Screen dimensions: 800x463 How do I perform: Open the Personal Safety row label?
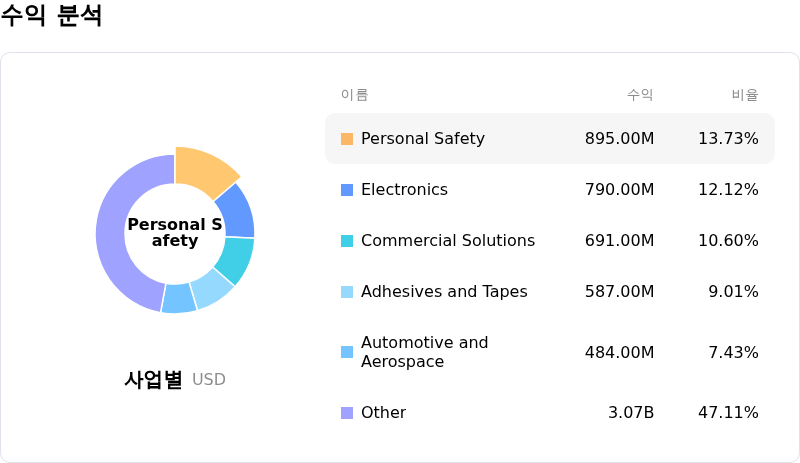coord(422,139)
